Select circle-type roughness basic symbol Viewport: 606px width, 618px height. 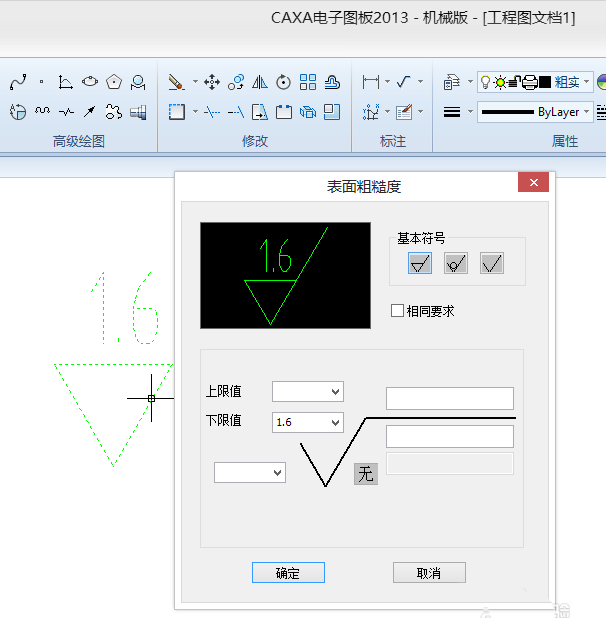pos(456,263)
